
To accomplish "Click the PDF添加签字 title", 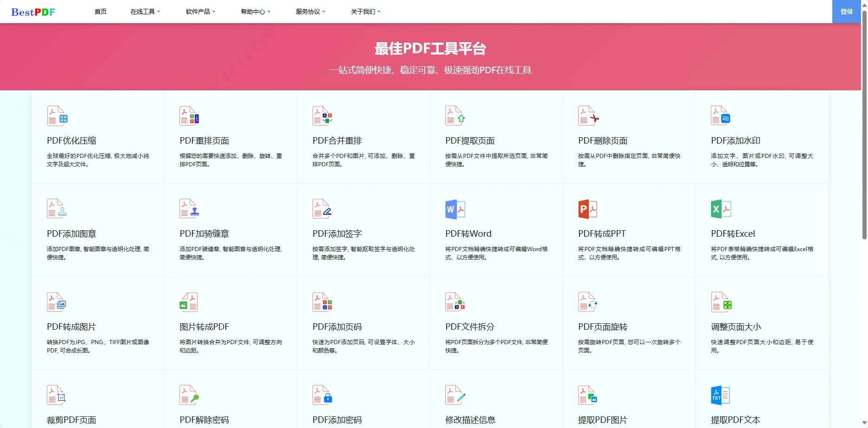I will [337, 234].
